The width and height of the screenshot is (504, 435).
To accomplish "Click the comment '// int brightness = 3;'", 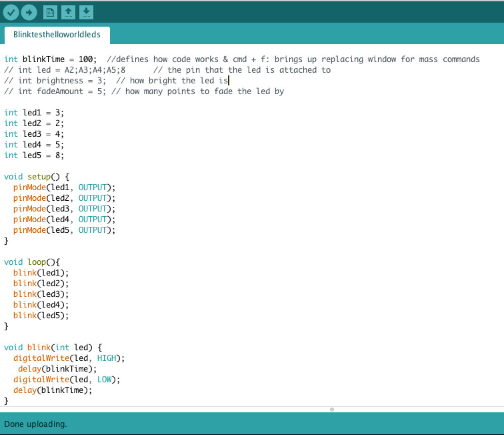I will (x=55, y=81).
